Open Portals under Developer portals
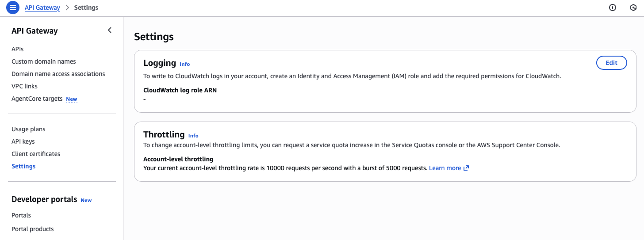The image size is (644, 240). pos(21,215)
